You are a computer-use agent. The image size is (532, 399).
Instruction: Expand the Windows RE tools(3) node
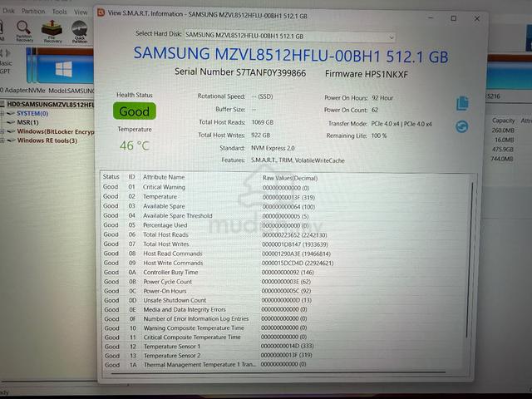pos(2,140)
